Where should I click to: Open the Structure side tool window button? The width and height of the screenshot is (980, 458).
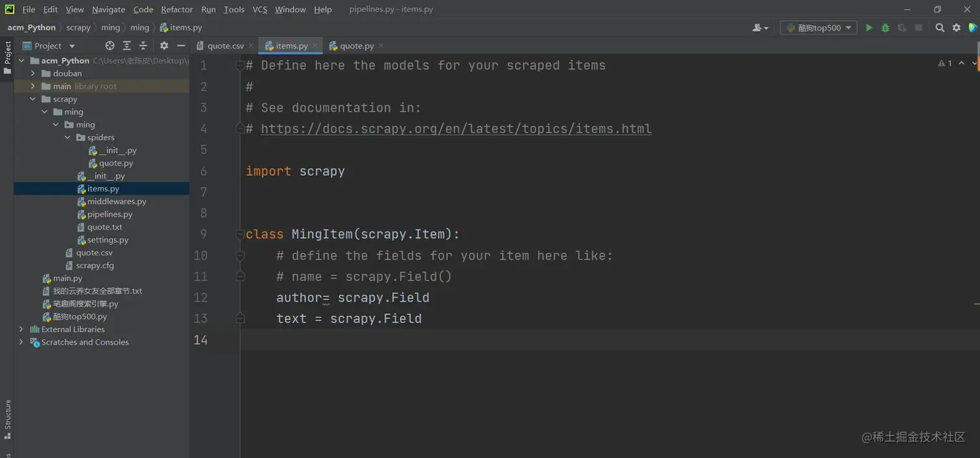click(x=7, y=419)
